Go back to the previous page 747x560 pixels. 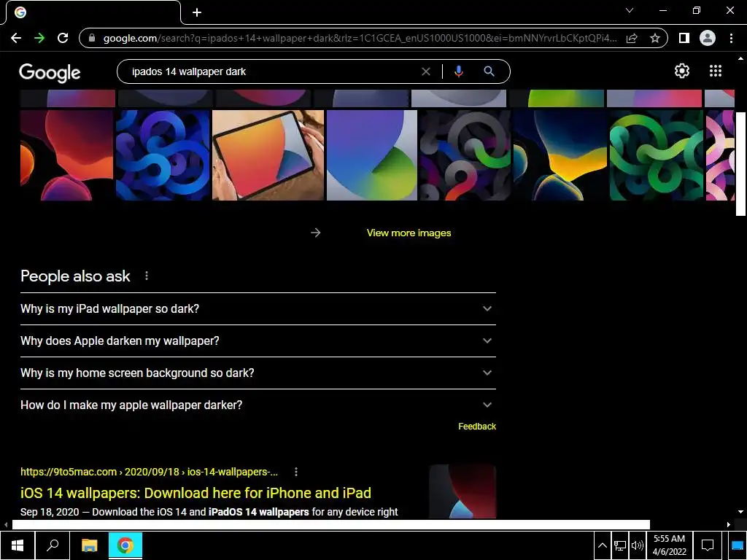pyautogui.click(x=16, y=38)
